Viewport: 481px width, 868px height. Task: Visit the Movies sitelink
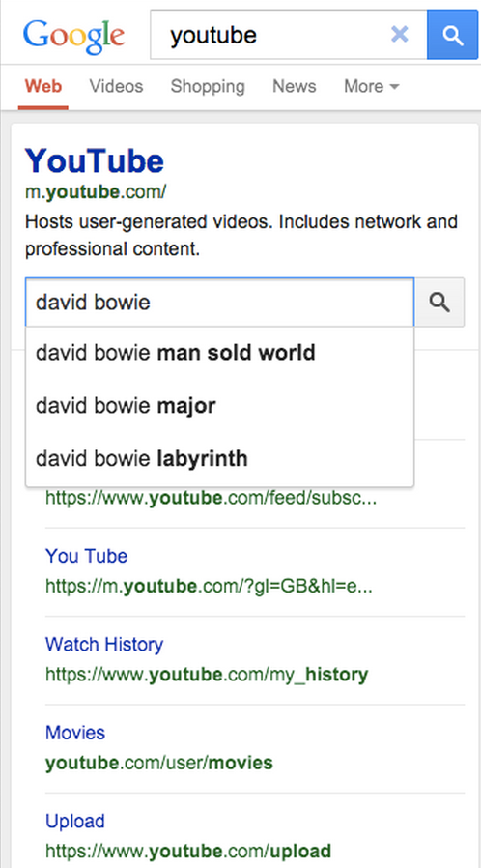tap(75, 733)
